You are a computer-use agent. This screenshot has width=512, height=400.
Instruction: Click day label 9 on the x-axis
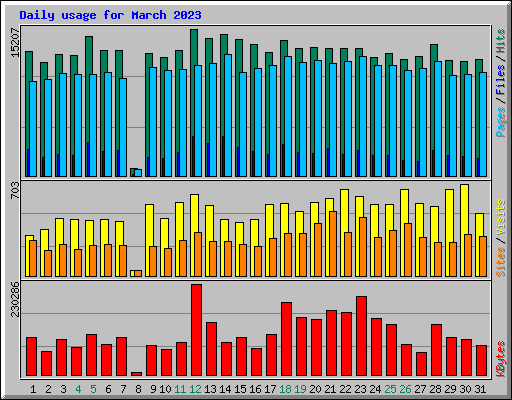click(153, 389)
